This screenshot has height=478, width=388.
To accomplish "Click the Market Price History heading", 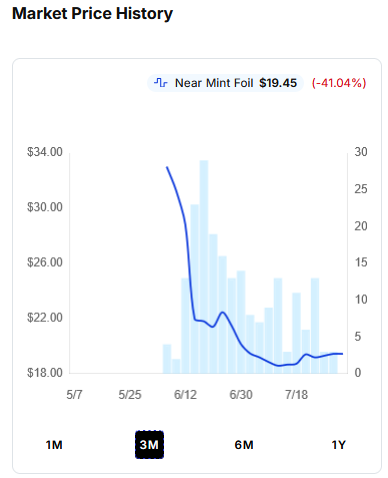I will [x=92, y=14].
